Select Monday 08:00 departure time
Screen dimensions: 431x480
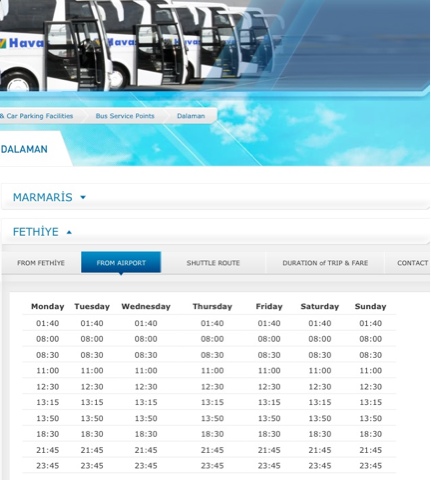tap(48, 339)
